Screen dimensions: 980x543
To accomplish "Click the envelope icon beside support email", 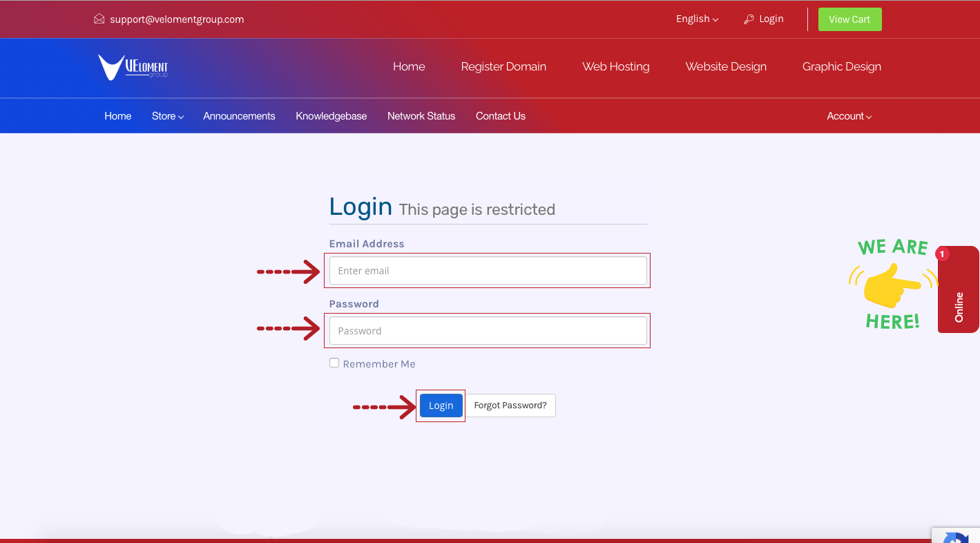I will coord(99,19).
